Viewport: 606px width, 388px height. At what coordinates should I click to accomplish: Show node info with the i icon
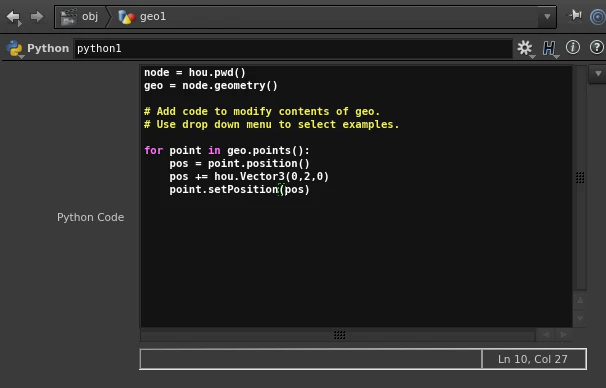tap(573, 48)
